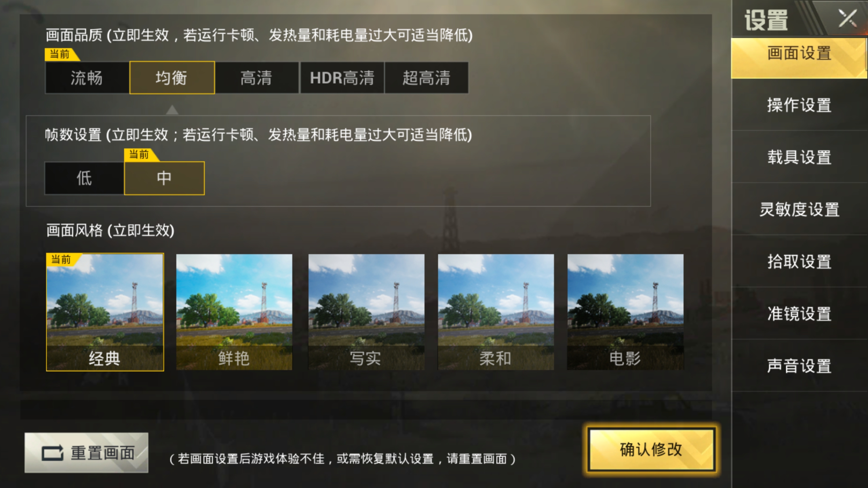
Task: Choose HDR高清 graphics quality
Action: [342, 78]
